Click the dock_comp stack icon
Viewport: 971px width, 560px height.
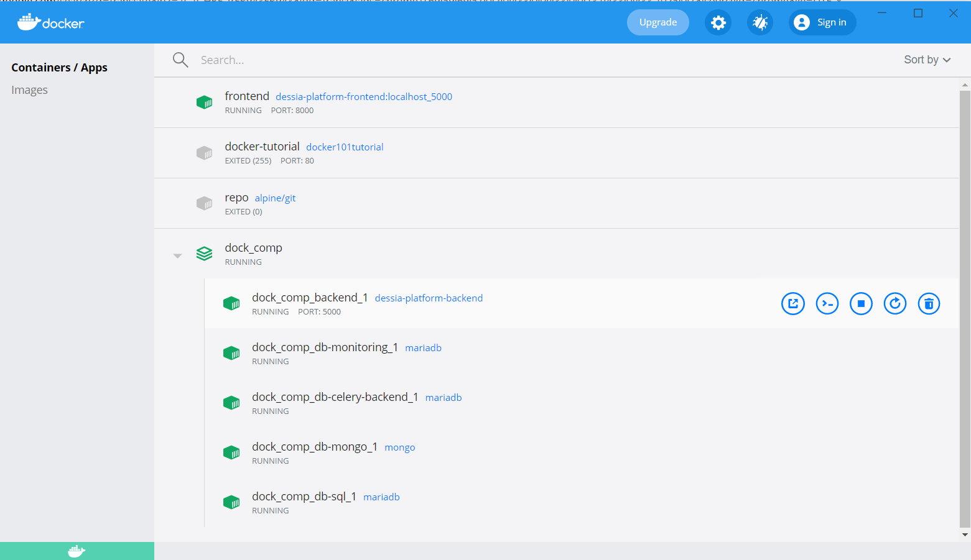coord(204,254)
